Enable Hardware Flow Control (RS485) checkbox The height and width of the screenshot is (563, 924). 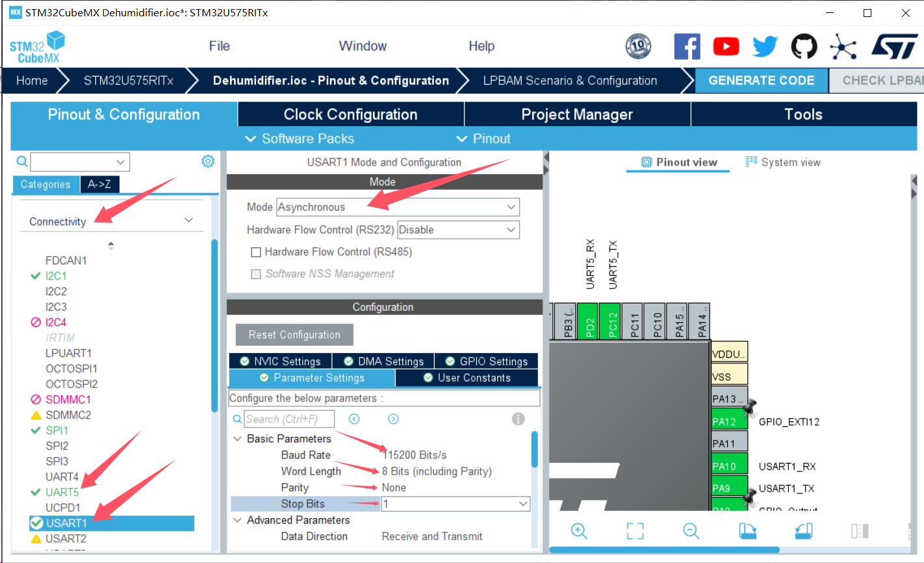256,252
